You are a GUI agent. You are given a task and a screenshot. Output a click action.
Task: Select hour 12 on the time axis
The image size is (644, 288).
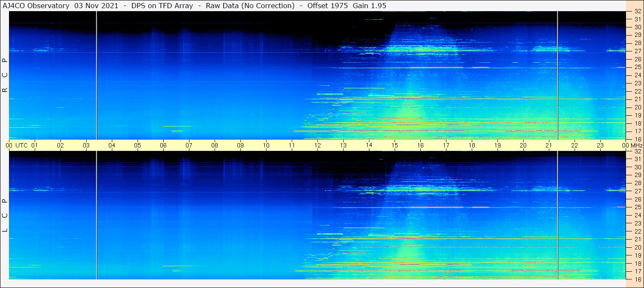[x=318, y=145]
